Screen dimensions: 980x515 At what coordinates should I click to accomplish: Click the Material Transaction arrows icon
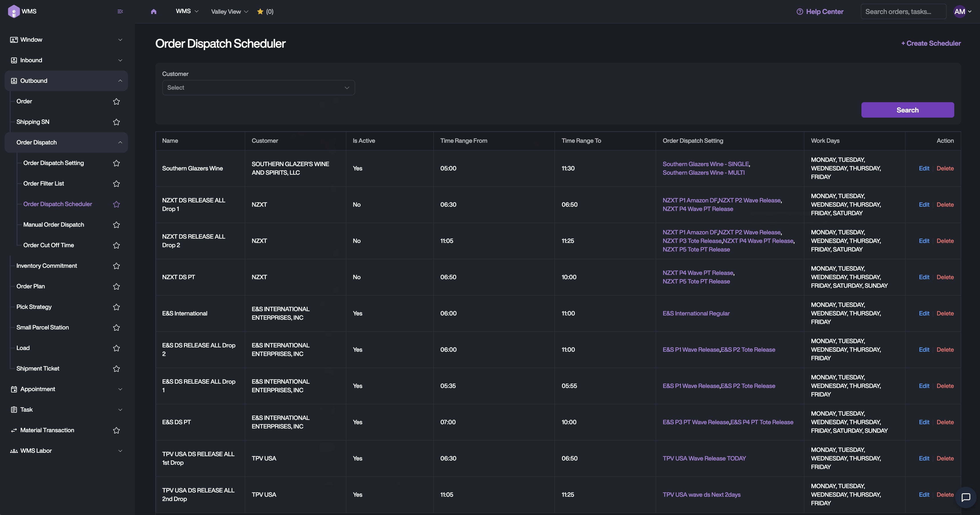[14, 430]
